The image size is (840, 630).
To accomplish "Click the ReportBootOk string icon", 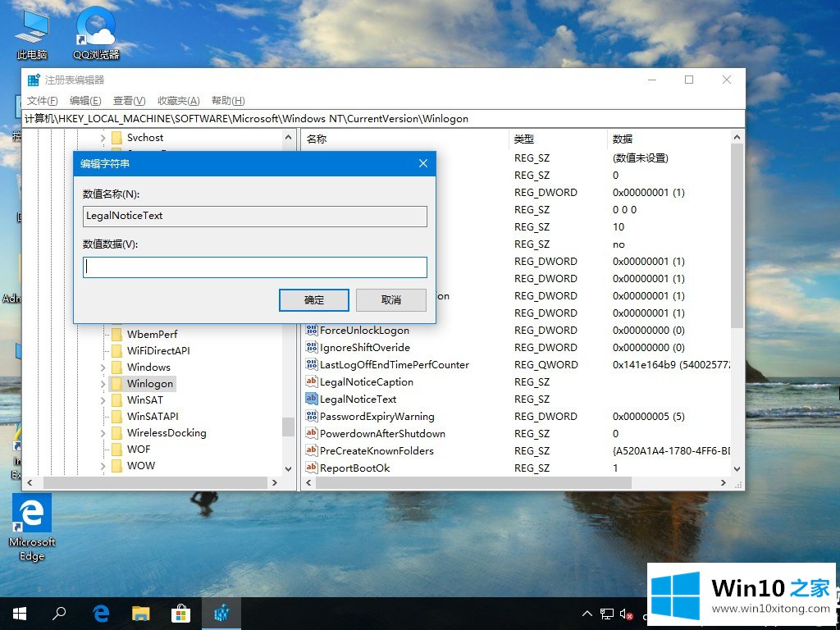I will tap(311, 467).
